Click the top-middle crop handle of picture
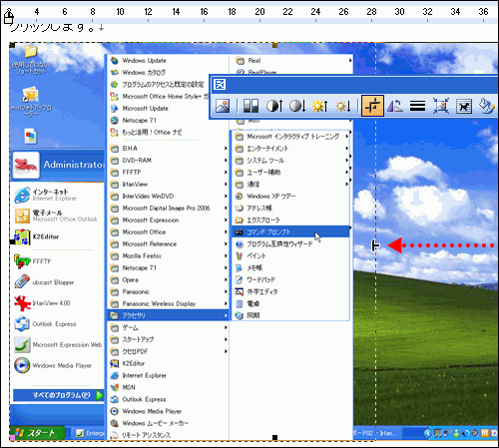The width and height of the screenshot is (499, 448). pos(274,45)
